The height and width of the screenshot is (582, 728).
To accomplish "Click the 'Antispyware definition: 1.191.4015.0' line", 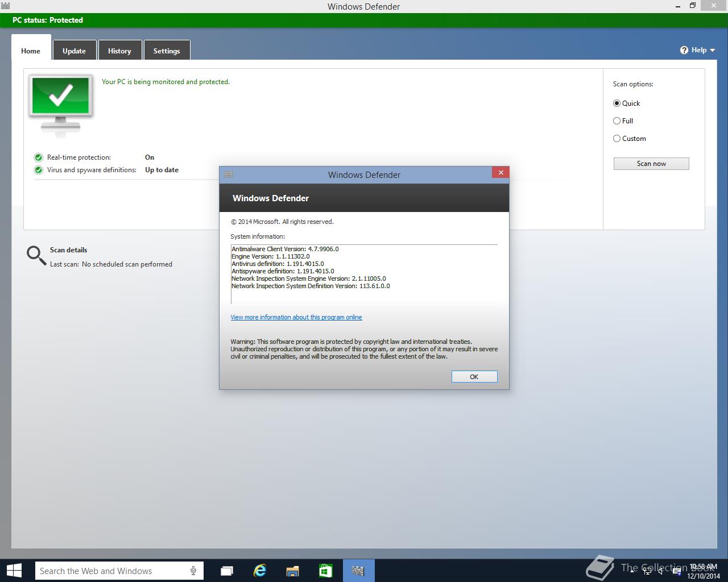I will coord(283,271).
